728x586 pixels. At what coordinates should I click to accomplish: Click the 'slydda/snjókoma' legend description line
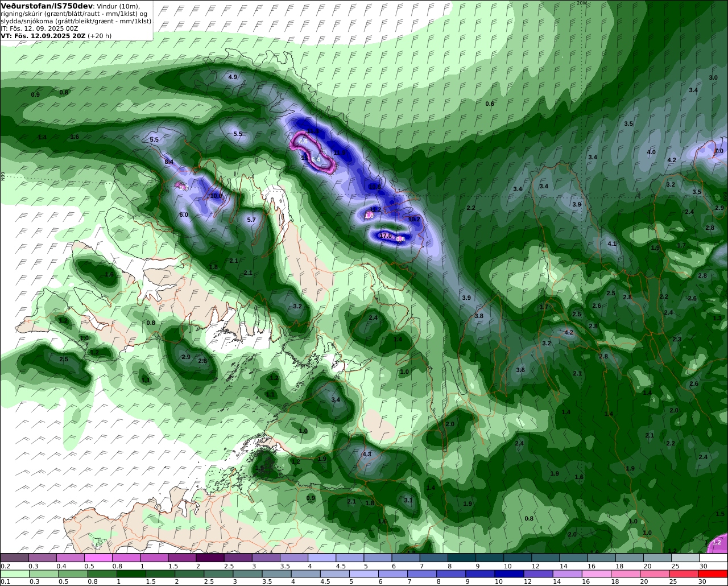coord(76,21)
